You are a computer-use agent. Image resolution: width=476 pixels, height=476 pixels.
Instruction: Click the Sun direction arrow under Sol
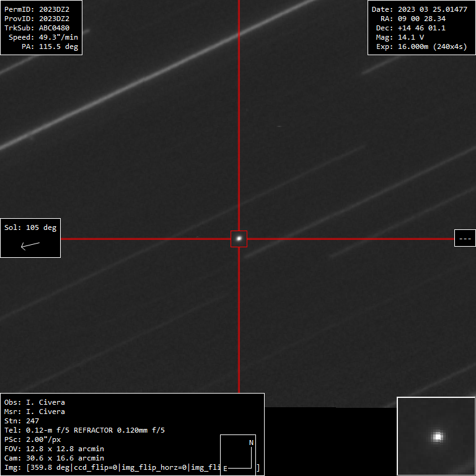30,245
